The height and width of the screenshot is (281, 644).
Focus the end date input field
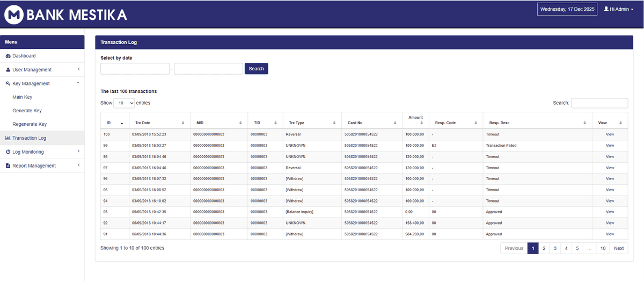[x=208, y=69]
